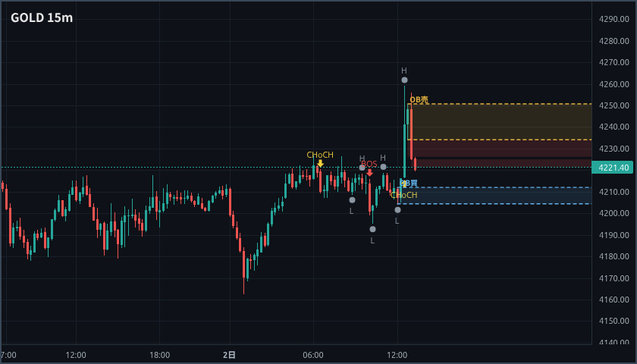
Task: Click the 4280.00 price axis label
Action: pyautogui.click(x=613, y=41)
